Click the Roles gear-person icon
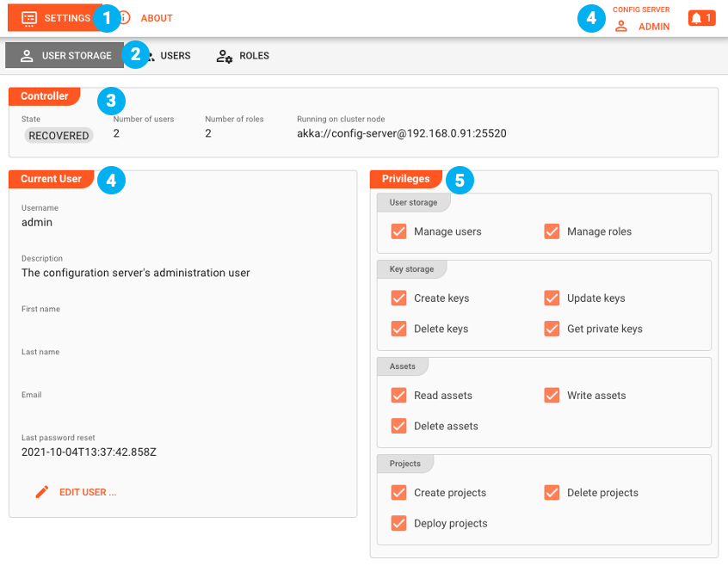This screenshot has height=566, width=728. (224, 56)
